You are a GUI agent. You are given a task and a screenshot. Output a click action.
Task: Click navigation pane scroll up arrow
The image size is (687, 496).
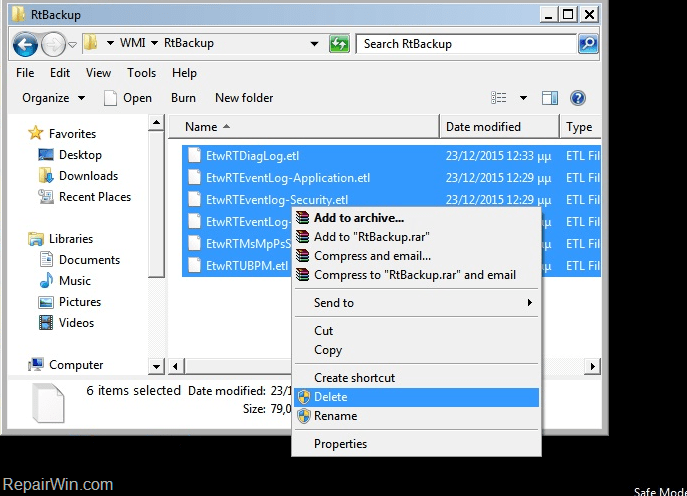coord(156,123)
